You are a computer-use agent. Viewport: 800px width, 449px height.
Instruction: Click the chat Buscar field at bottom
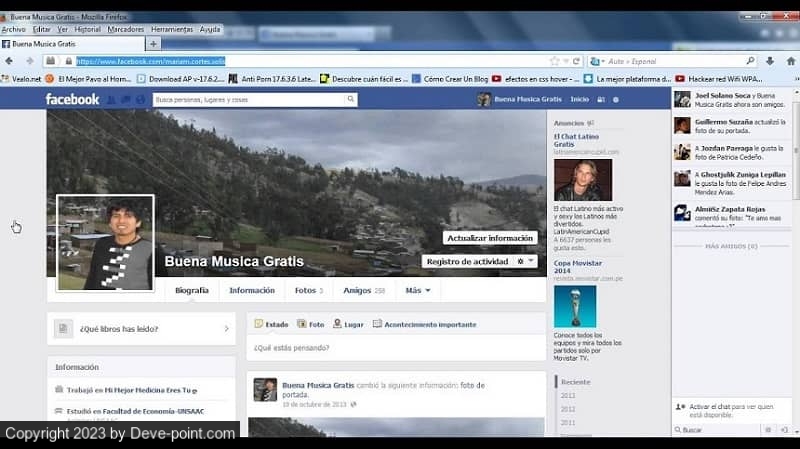click(x=717, y=430)
